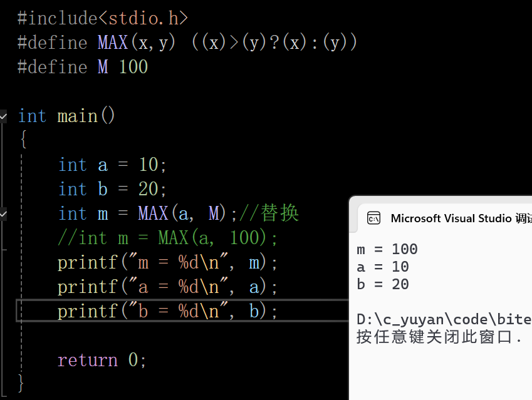Click 'int main()' declaration
Viewport: 532px width, 400px height.
pyautogui.click(x=66, y=116)
